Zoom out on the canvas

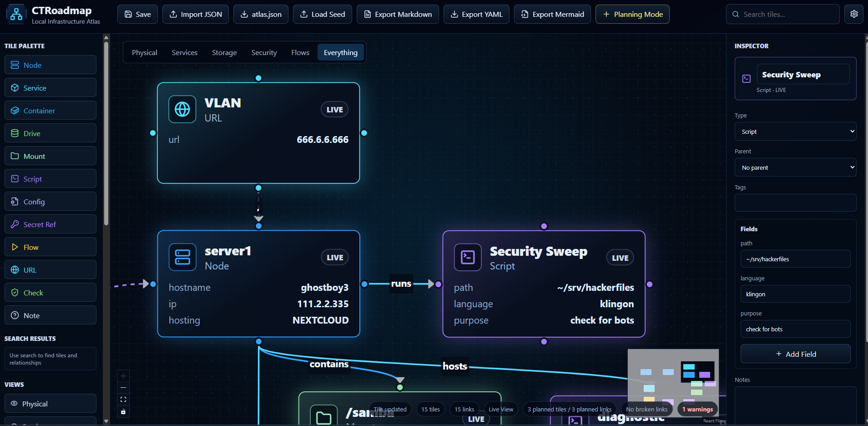point(123,388)
